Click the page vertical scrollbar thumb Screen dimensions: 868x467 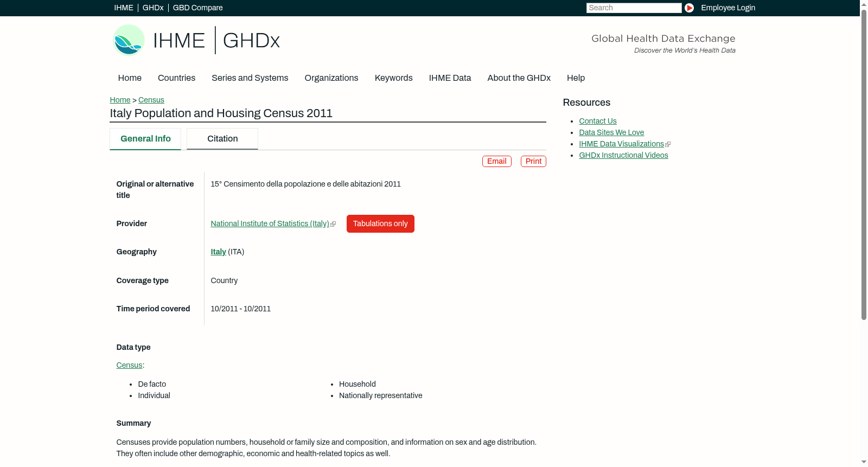864,164
